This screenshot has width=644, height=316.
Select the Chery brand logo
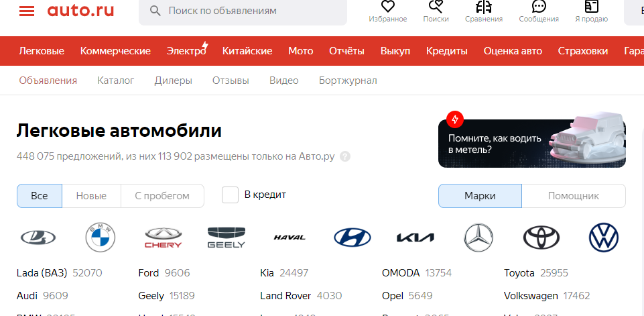coord(163,238)
